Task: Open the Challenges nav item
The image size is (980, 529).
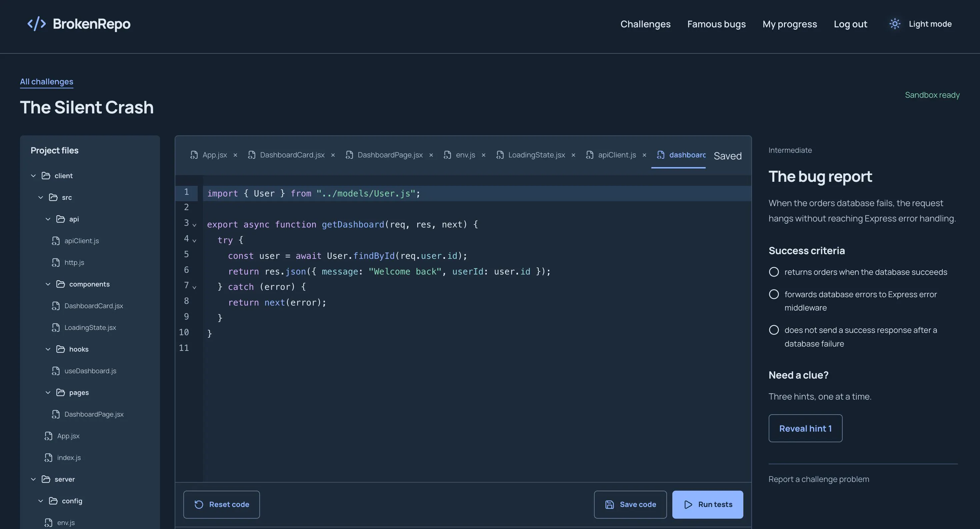Action: [x=645, y=24]
